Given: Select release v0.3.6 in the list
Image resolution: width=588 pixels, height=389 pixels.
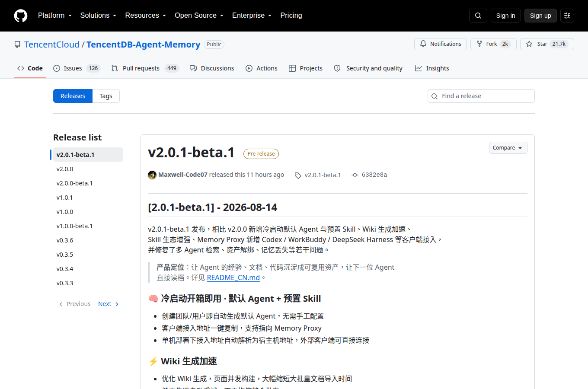Looking at the screenshot, I should [x=88, y=240].
